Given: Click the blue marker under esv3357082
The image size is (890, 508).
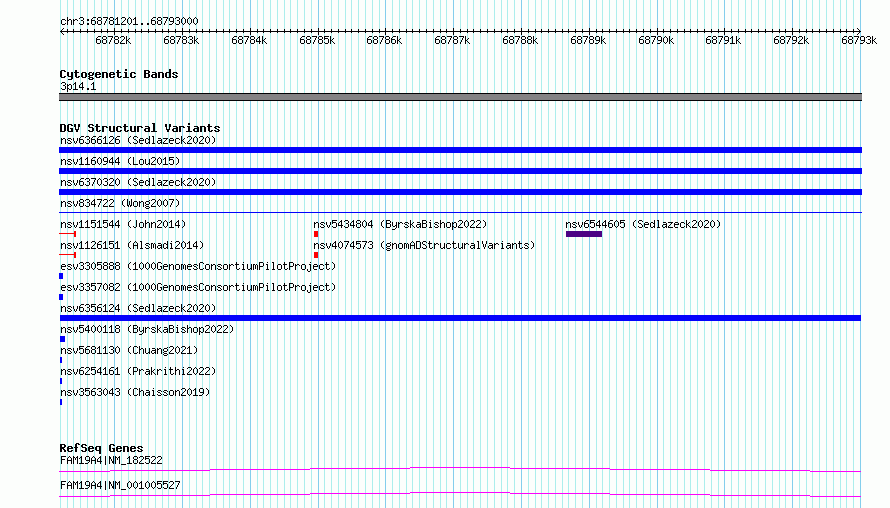Looking at the screenshot, I should click(61, 297).
